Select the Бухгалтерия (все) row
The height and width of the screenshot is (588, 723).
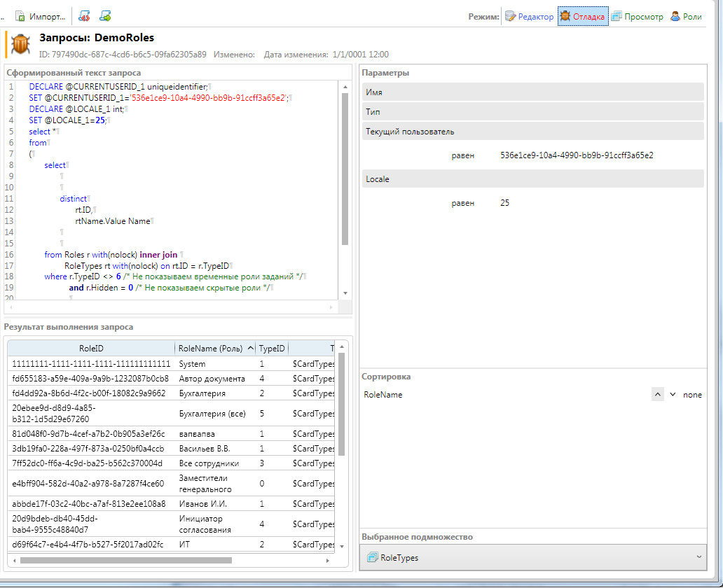click(x=212, y=414)
